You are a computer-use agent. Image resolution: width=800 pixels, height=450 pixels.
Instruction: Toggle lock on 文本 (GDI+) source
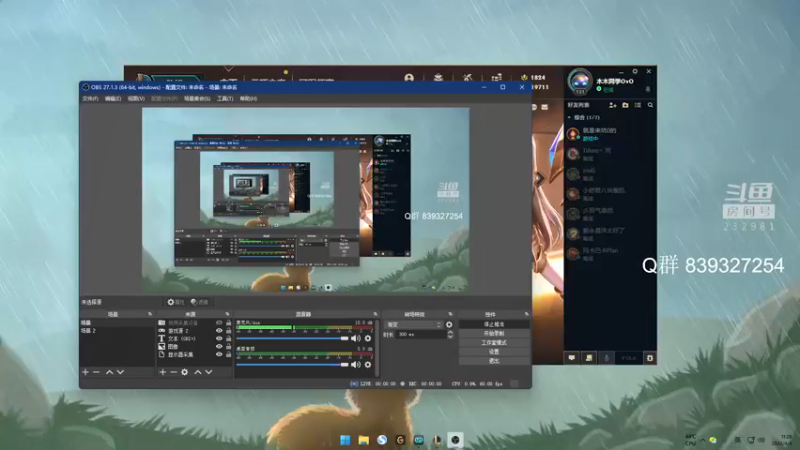[x=229, y=339]
